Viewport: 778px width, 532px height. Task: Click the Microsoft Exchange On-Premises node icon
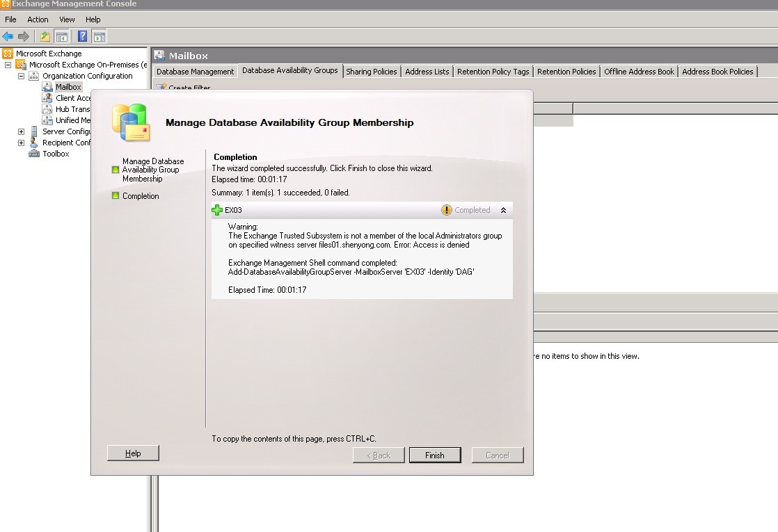coord(21,65)
